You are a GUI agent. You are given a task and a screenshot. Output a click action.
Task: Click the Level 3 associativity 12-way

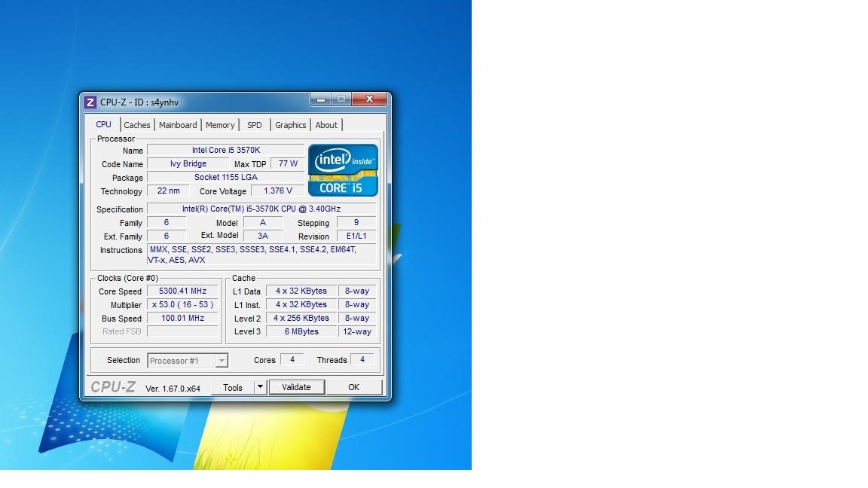click(357, 331)
